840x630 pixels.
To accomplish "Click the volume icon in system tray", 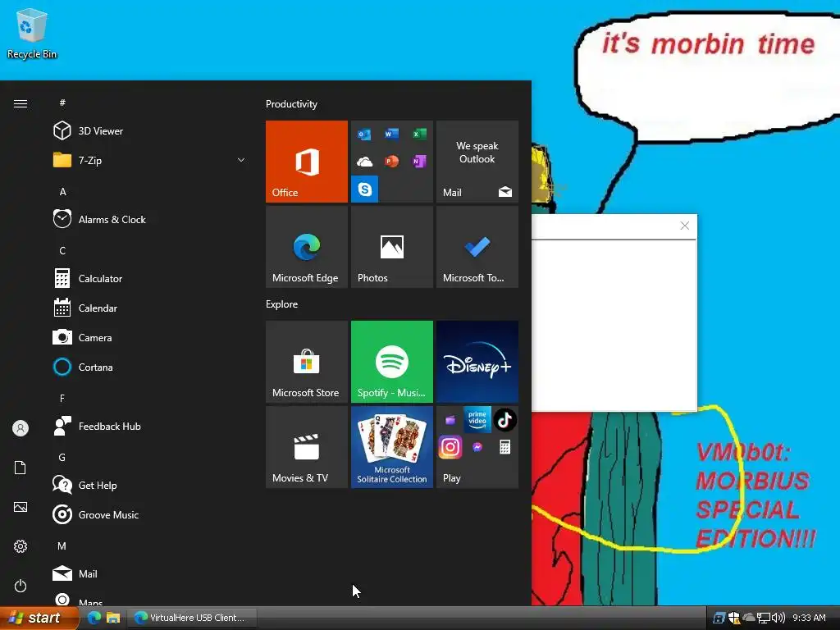I will (778, 618).
